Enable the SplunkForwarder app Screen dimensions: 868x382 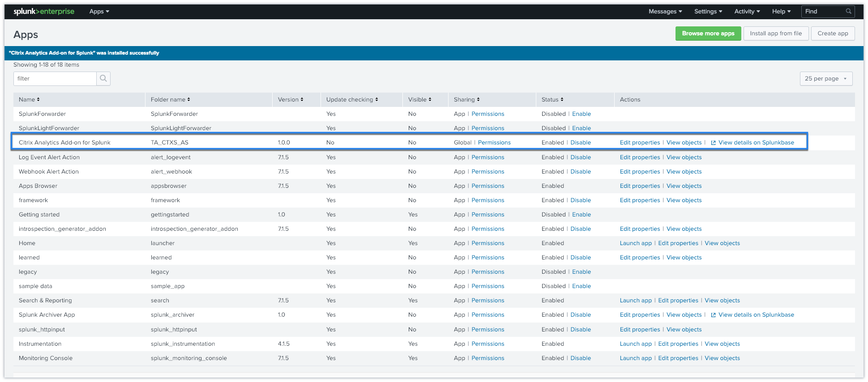[582, 114]
